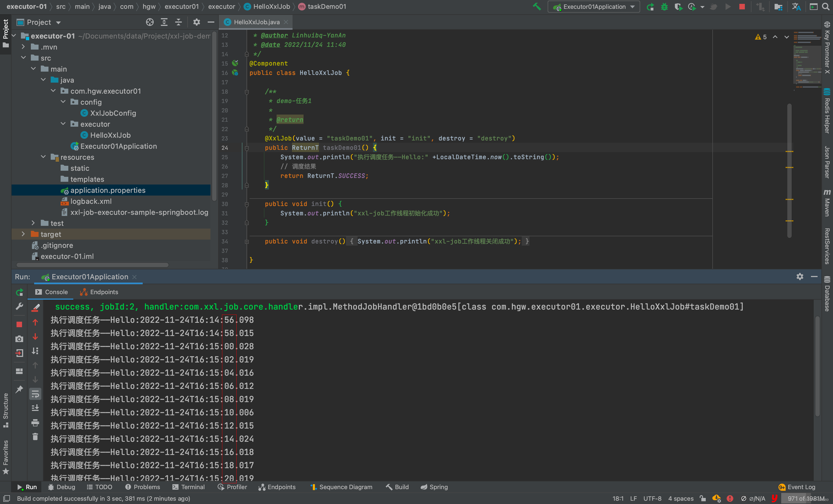833x504 pixels.
Task: Open the Maven side panel
Action: [x=827, y=202]
